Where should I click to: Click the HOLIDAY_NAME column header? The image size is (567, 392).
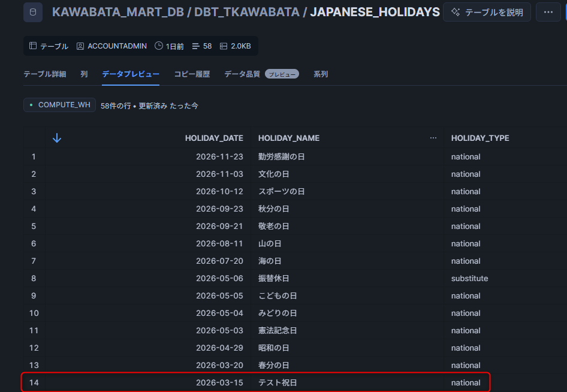pyautogui.click(x=289, y=138)
